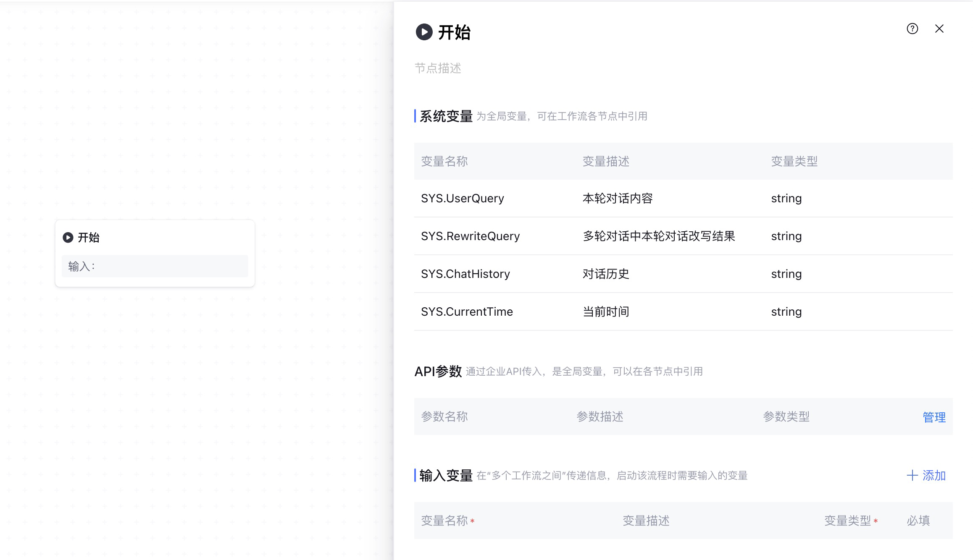Image resolution: width=973 pixels, height=560 pixels.
Task: Select the SYS.ChatHistory variable row
Action: tap(465, 274)
